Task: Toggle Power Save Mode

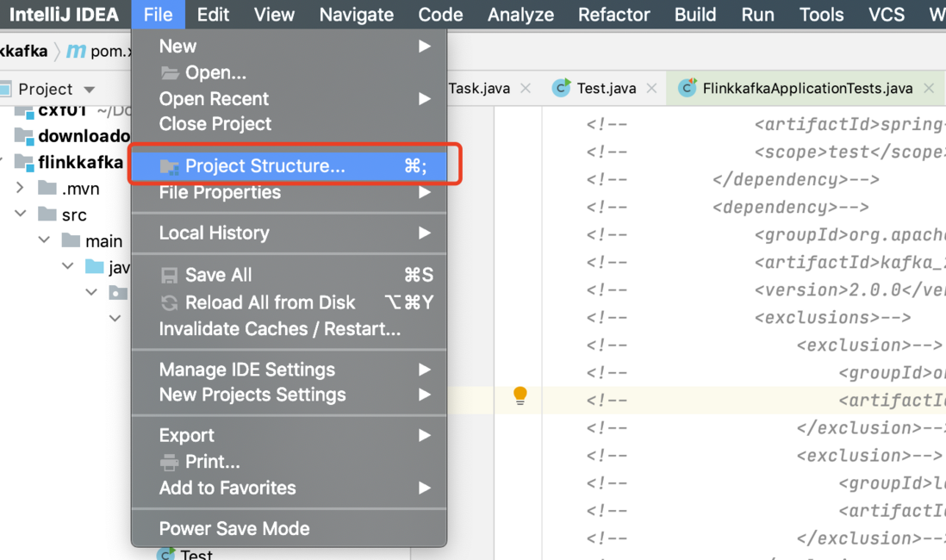Action: click(x=289, y=529)
